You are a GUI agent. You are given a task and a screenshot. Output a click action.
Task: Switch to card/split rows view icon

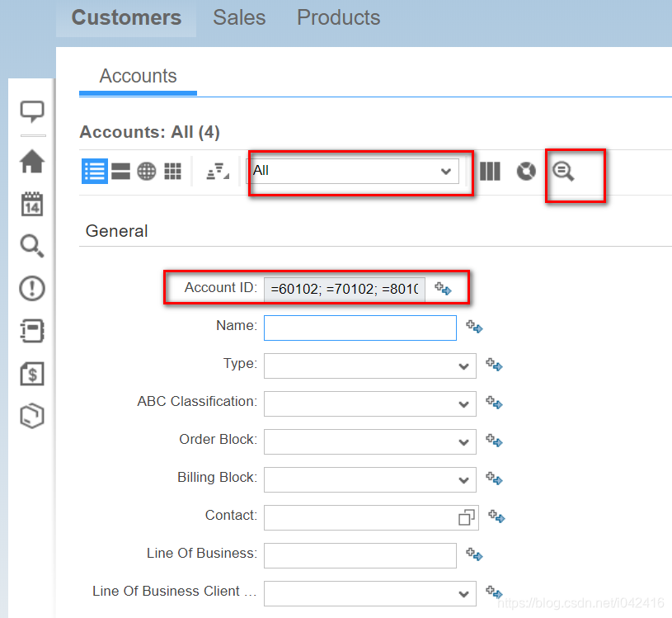click(121, 171)
